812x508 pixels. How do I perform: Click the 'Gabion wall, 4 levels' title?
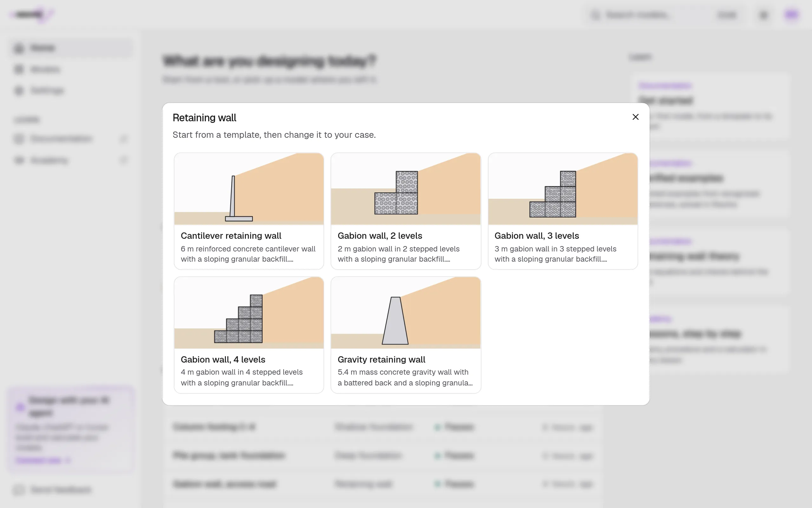click(x=223, y=359)
